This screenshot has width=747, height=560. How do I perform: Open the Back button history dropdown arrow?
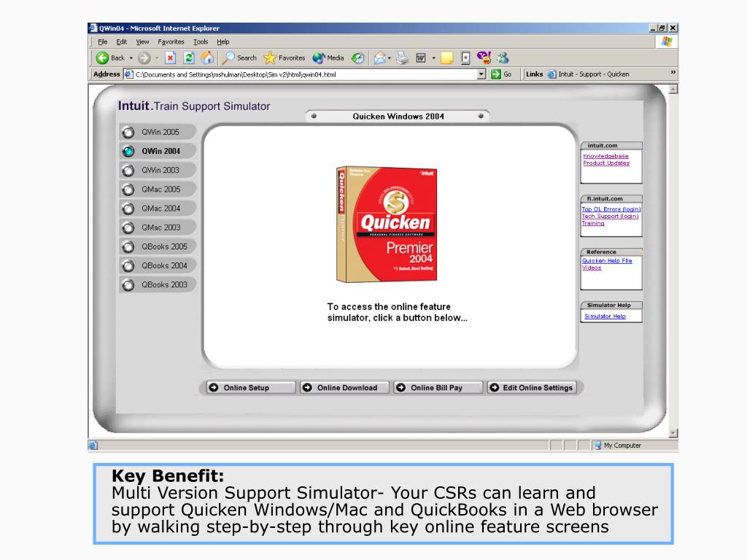point(131,58)
